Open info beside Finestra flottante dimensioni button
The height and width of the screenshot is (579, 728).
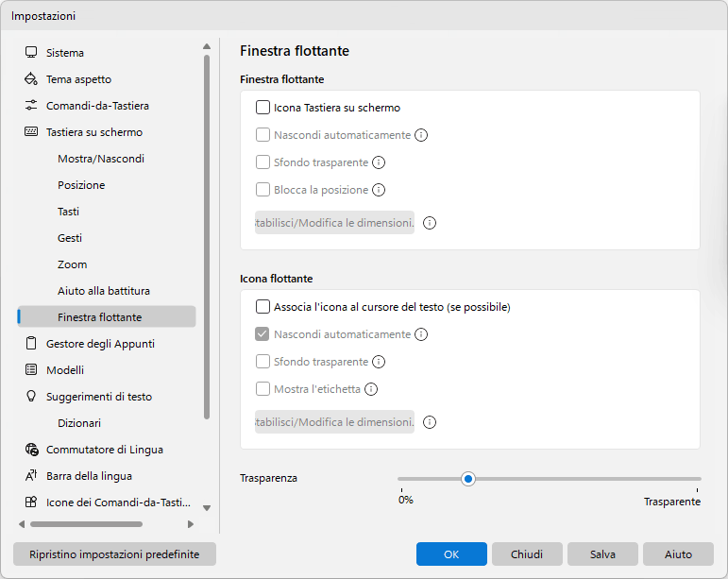[x=430, y=223]
